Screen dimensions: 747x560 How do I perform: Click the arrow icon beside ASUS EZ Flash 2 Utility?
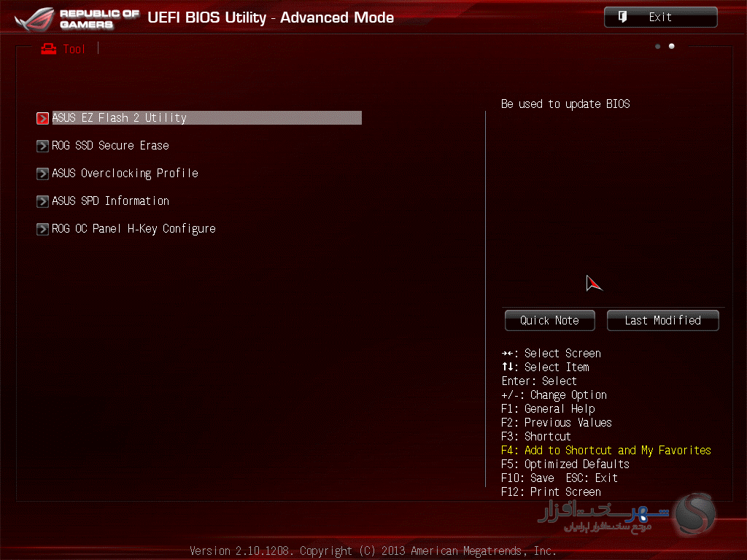pos(42,118)
